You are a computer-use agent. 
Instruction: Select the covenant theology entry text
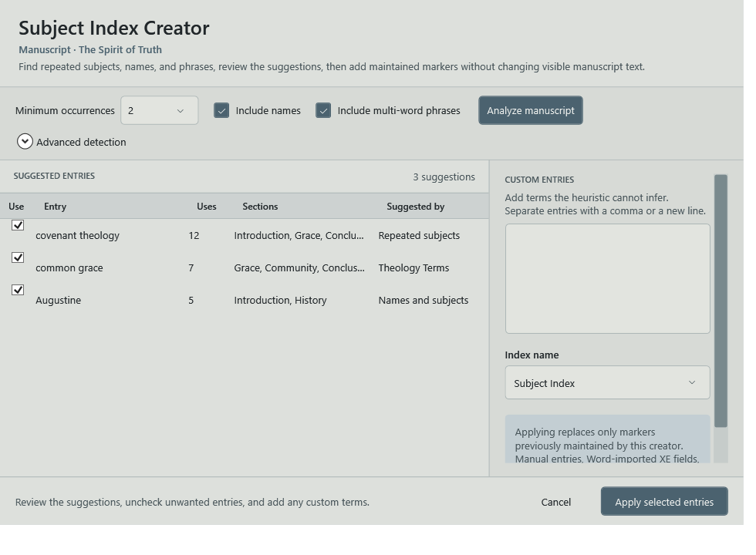coord(78,236)
